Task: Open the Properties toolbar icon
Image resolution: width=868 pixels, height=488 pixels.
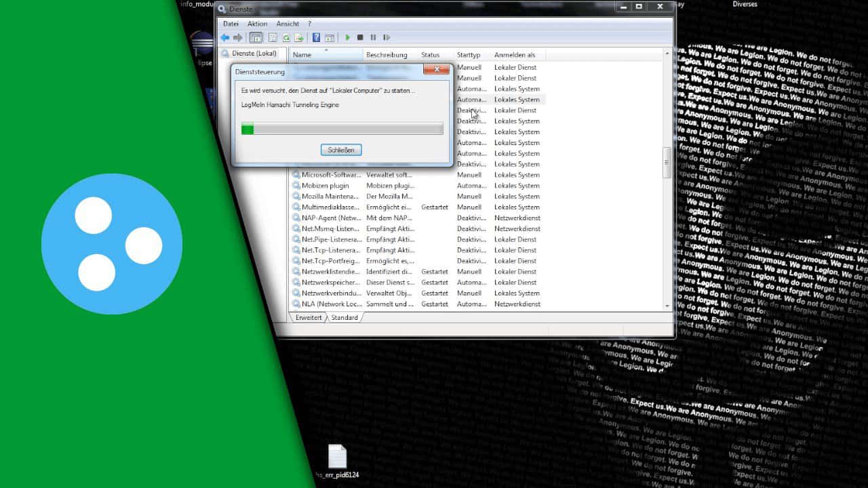Action: pos(273,38)
